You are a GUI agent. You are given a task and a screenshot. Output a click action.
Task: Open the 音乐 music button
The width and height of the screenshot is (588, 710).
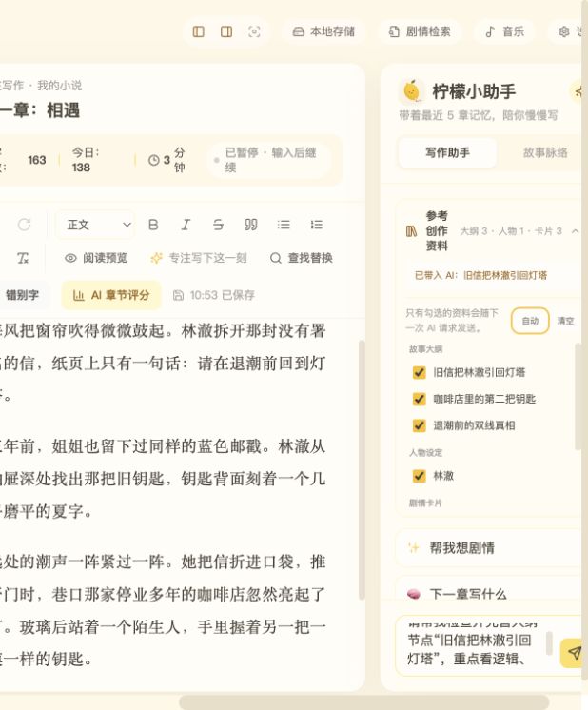tap(504, 31)
